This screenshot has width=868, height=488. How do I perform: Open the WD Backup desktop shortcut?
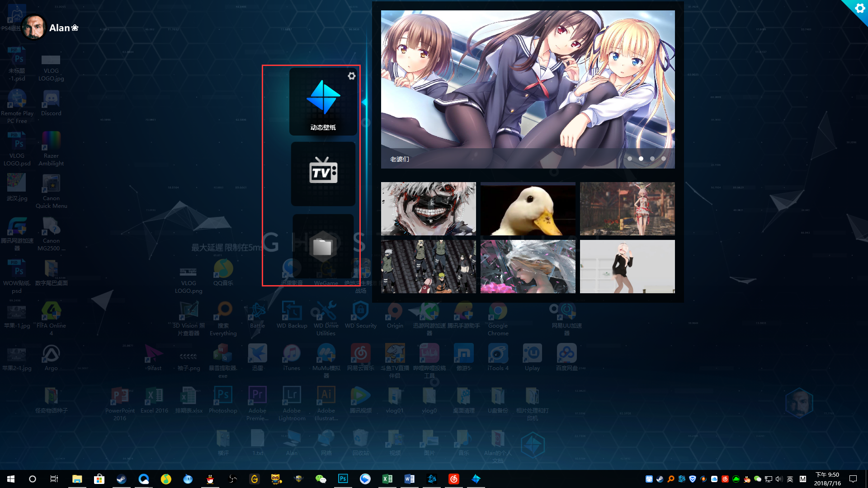tap(292, 315)
